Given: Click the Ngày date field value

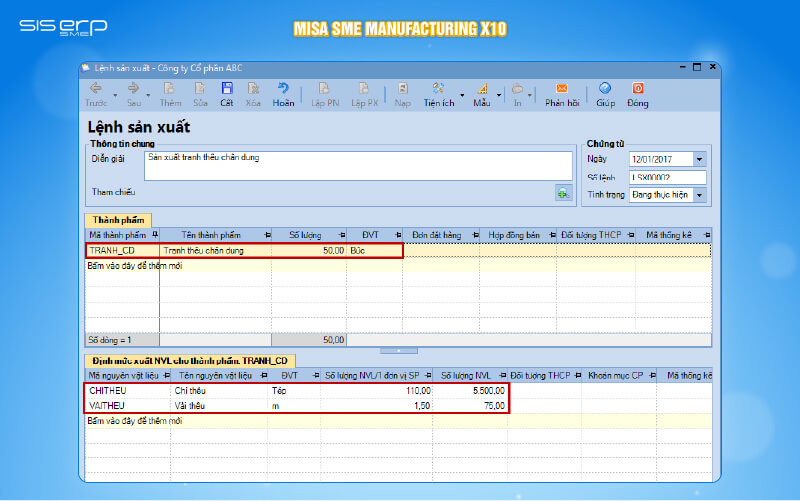Looking at the screenshot, I should point(661,160).
